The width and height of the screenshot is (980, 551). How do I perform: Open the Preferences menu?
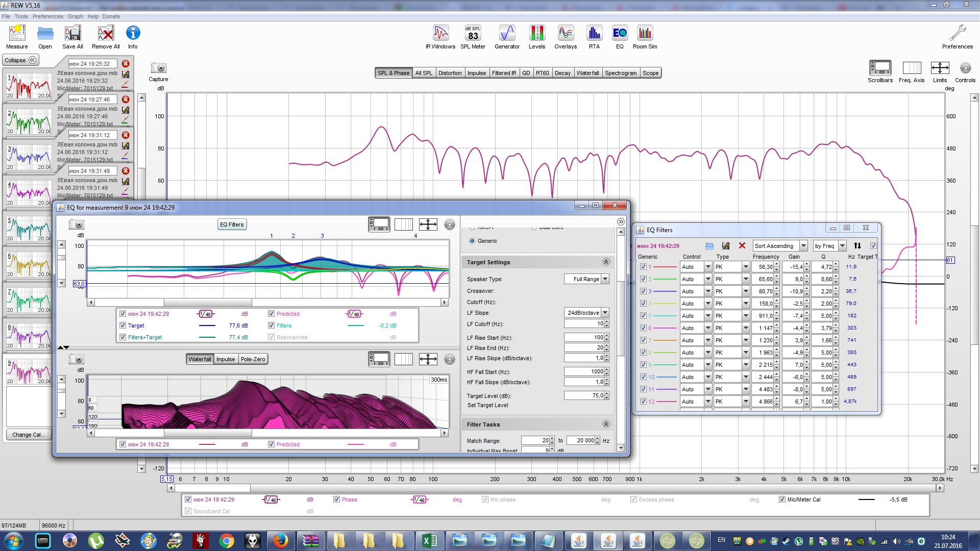(47, 16)
